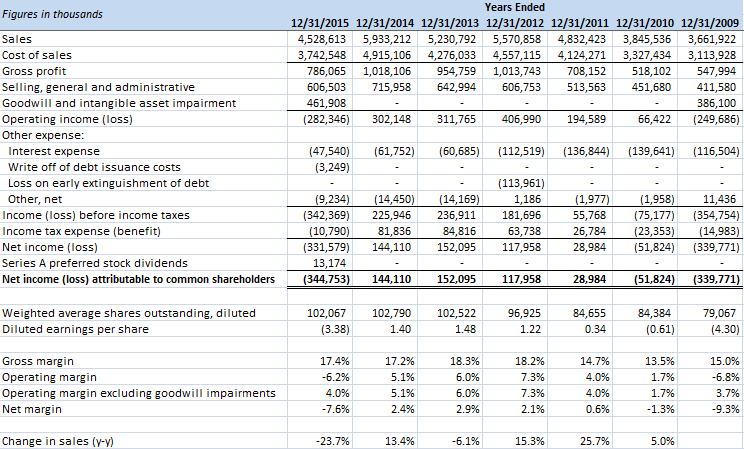This screenshot has height=449, width=744.
Task: Select adjusted operating margin value 3.7%
Action: [x=728, y=393]
